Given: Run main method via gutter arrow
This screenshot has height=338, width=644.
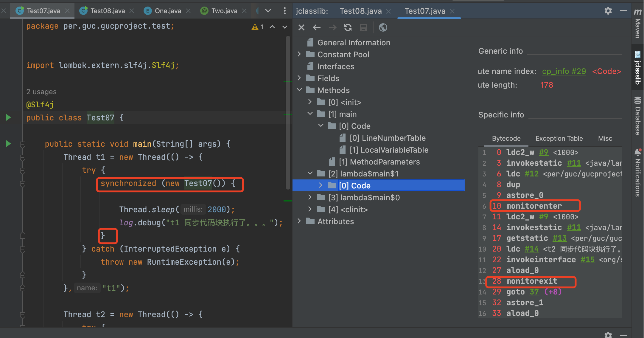Looking at the screenshot, I should [x=8, y=144].
